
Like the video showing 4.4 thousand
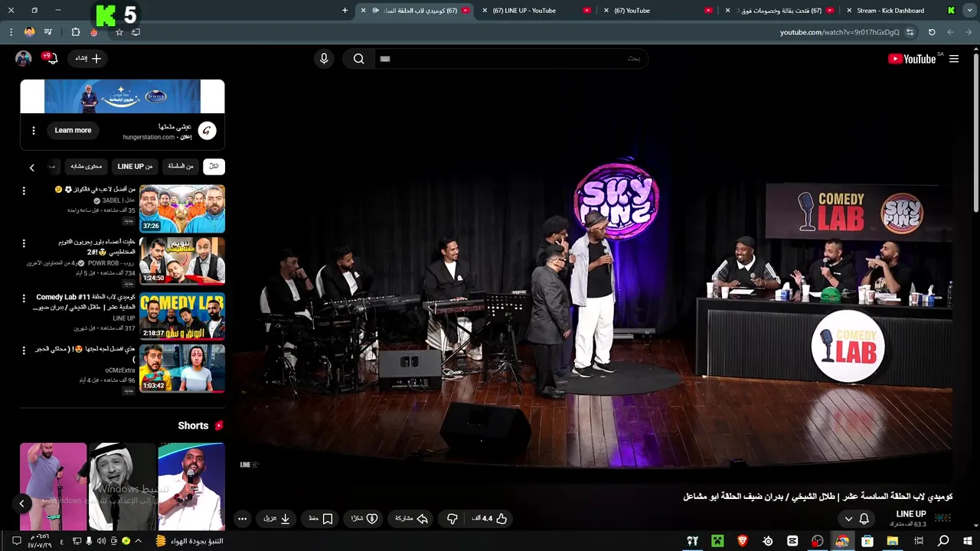[x=490, y=519]
